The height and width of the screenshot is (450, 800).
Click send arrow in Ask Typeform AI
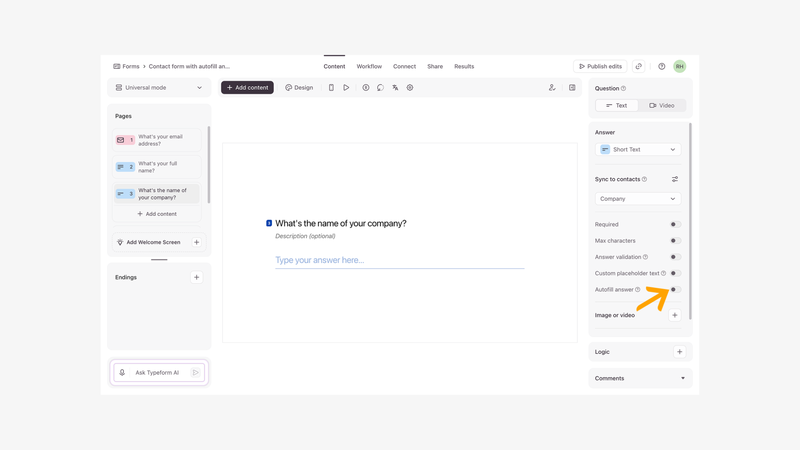(x=195, y=372)
